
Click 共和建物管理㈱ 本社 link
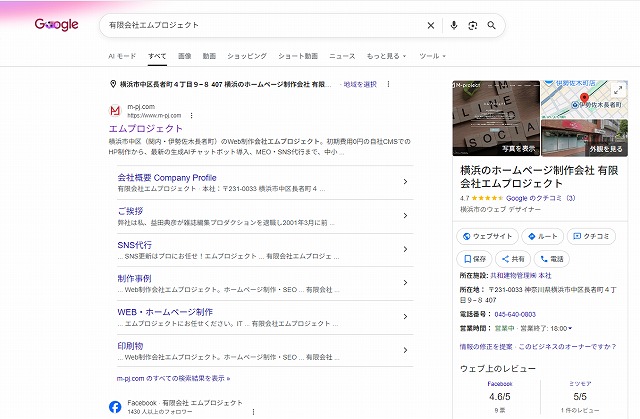coord(521,275)
